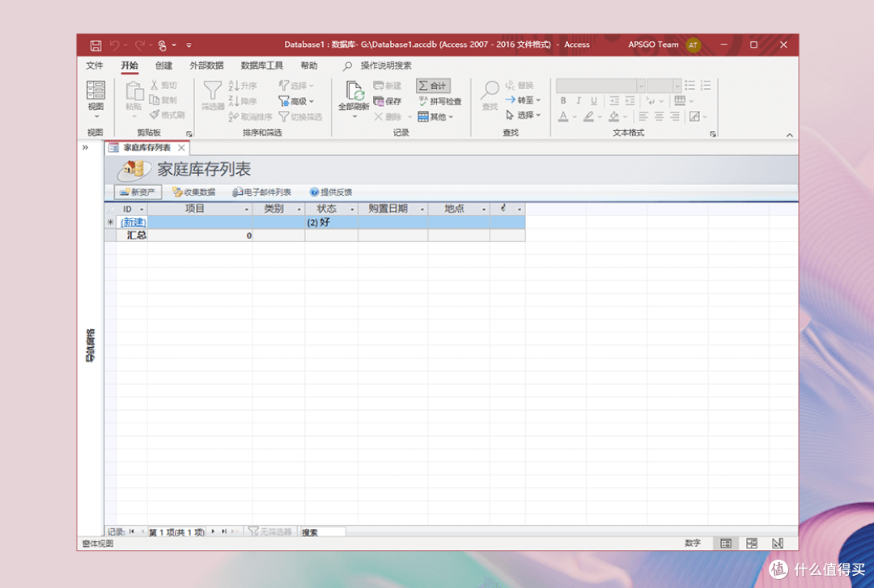The height and width of the screenshot is (588, 874).
Task: Open the Selection (选择) filter dropdown
Action: (296, 85)
